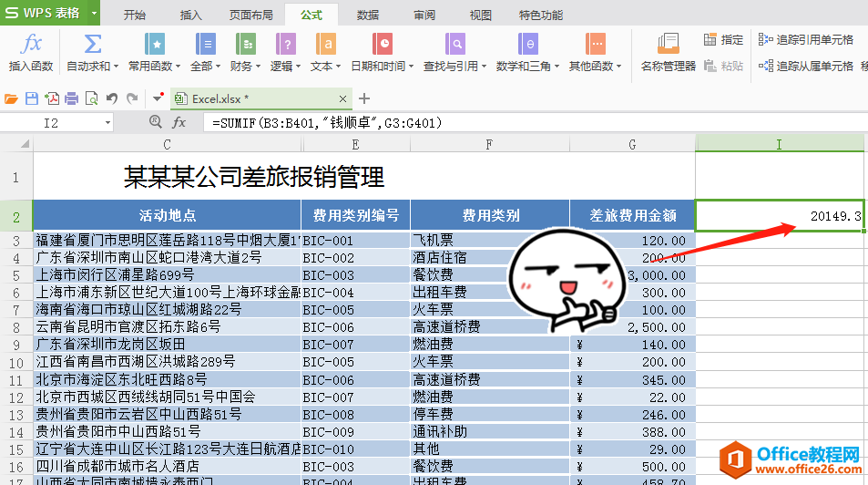Click the Logical functions icon

point(286,44)
